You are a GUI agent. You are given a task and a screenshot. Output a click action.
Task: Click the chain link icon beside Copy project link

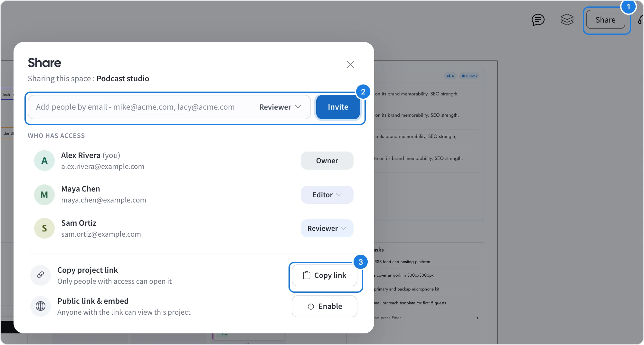click(41, 275)
